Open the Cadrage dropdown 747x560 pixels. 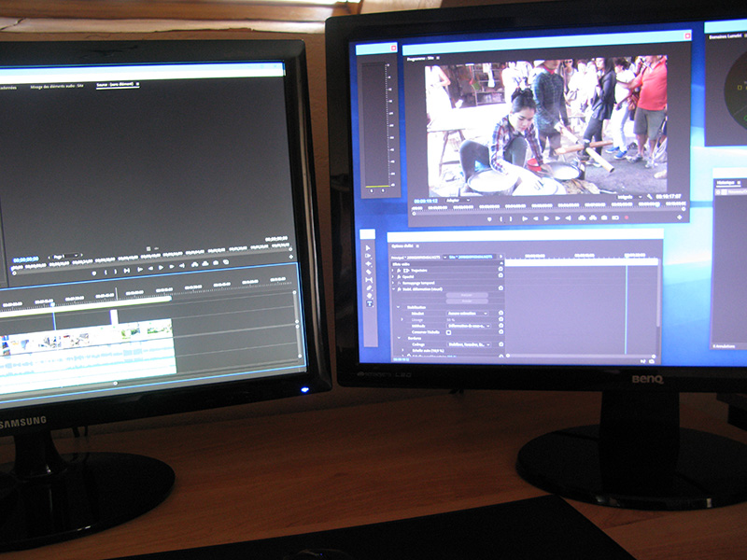(470, 344)
